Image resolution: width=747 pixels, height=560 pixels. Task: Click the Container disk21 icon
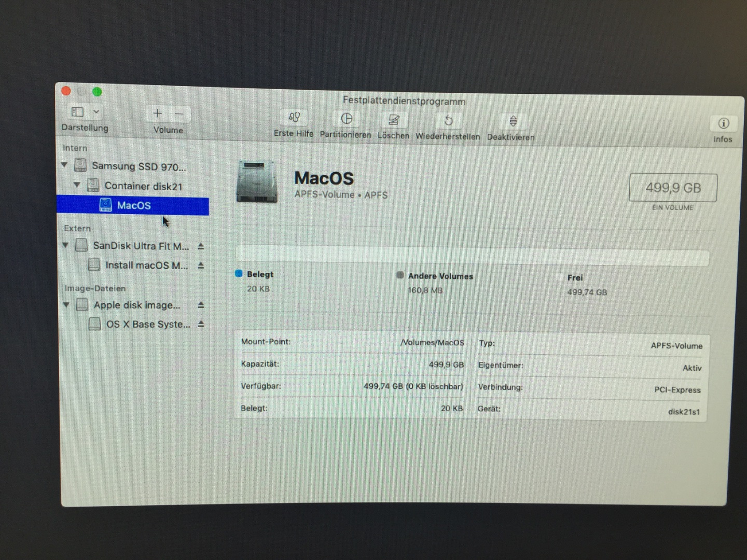point(93,184)
